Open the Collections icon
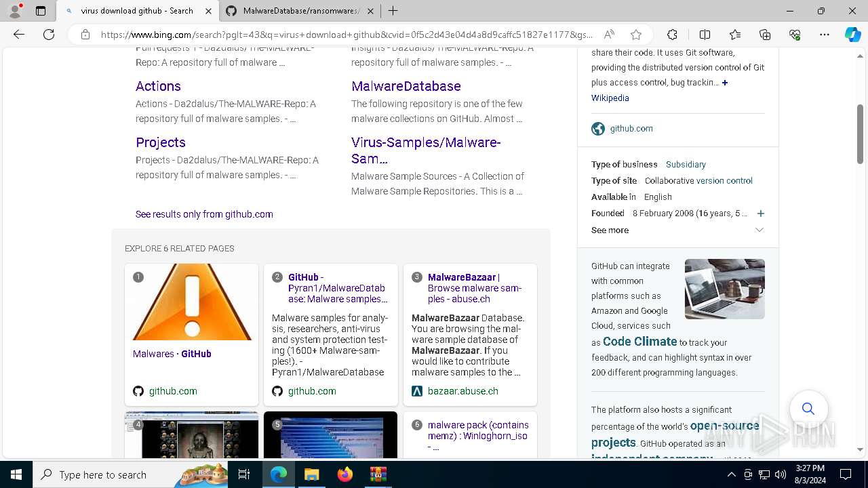868x488 pixels. 765,35
